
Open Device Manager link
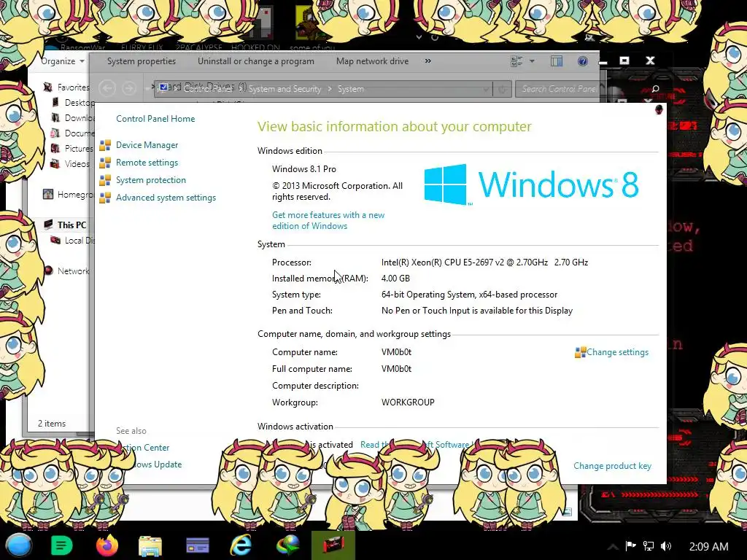147,145
